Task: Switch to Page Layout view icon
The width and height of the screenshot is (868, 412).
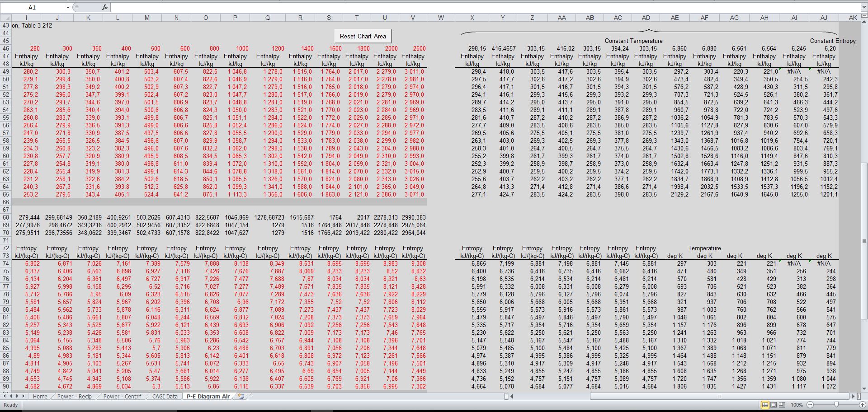Action: (x=774, y=405)
